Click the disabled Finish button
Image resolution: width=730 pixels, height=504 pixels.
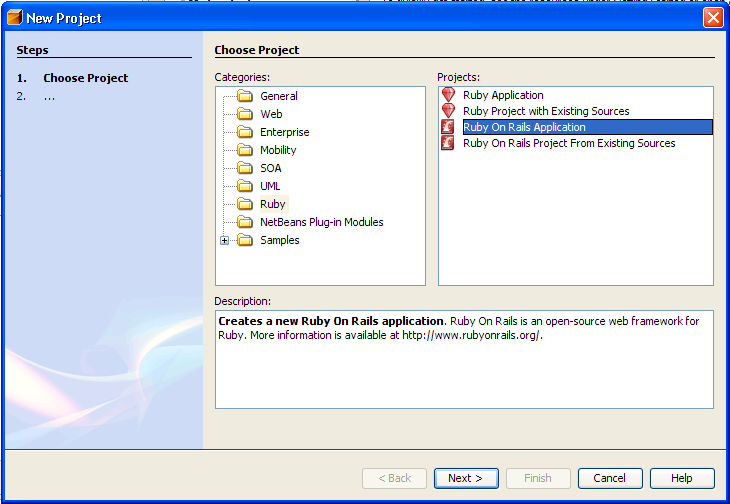point(538,478)
